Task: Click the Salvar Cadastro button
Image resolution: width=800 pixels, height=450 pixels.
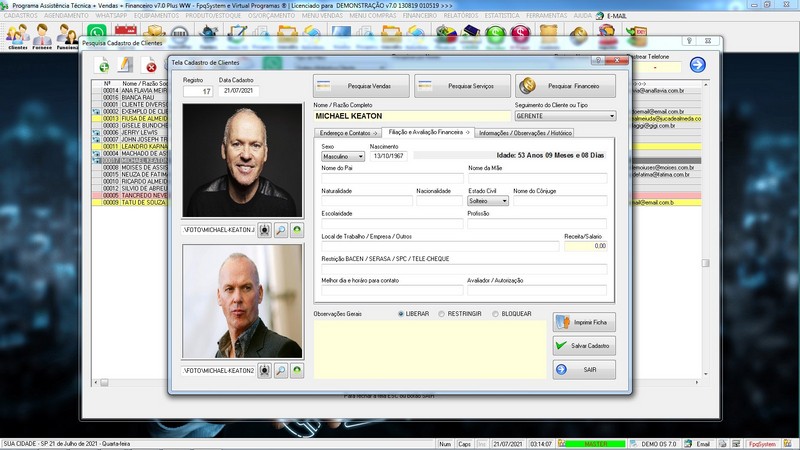Action: tap(584, 346)
